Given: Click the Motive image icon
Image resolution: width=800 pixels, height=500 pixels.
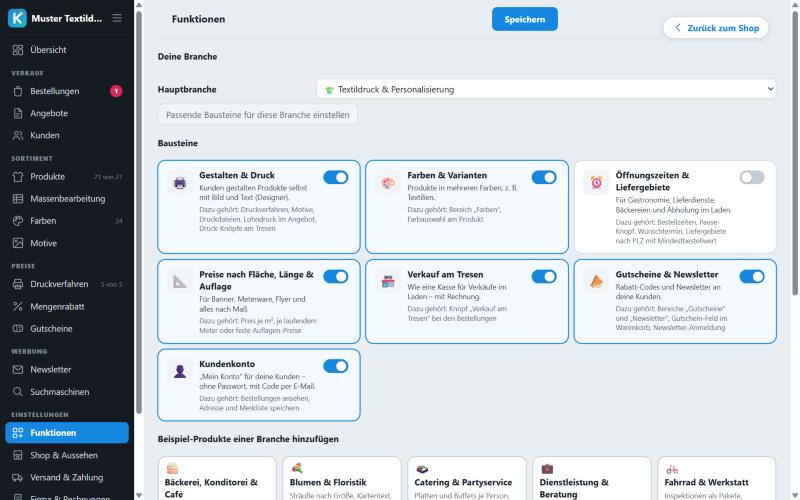Looking at the screenshot, I should pyautogui.click(x=18, y=243).
